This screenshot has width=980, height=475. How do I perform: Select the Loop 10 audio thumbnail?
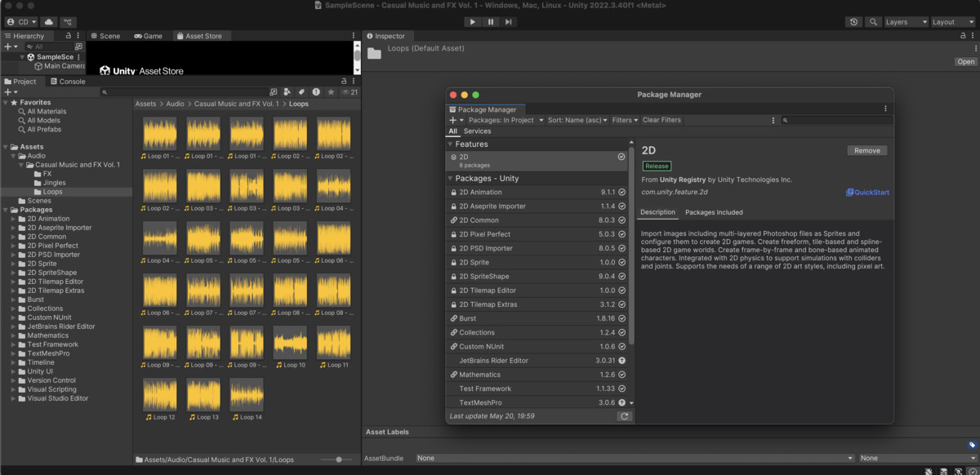pos(290,343)
